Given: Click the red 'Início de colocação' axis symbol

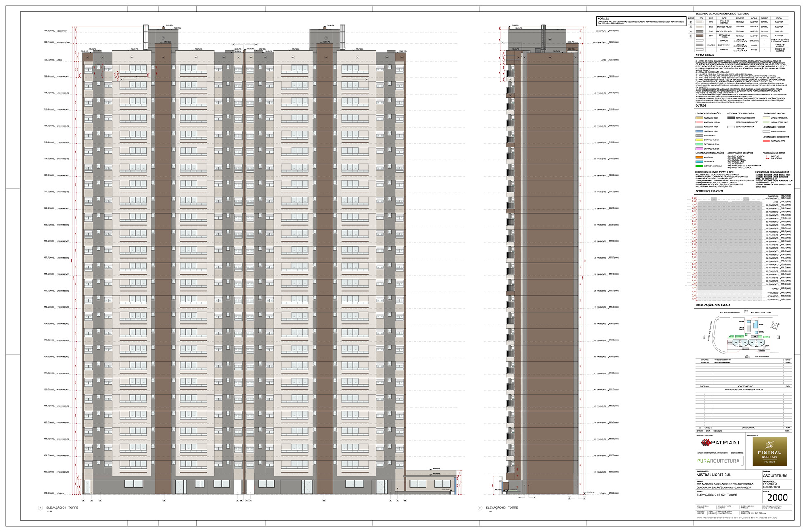Looking at the screenshot, I should (767, 157).
